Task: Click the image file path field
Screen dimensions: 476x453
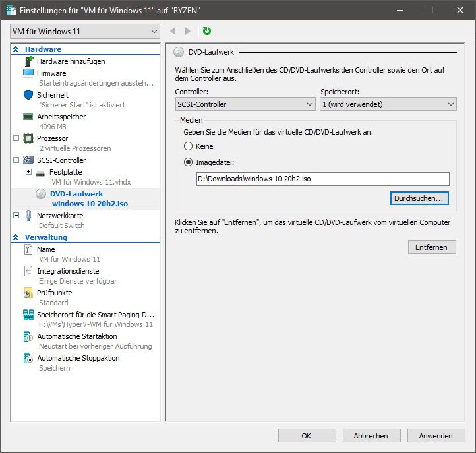Action: [322, 179]
